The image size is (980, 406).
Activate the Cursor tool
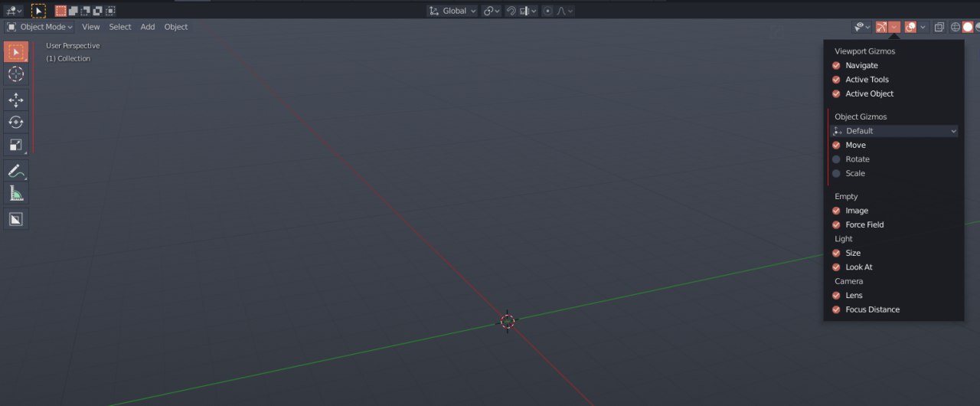point(16,74)
